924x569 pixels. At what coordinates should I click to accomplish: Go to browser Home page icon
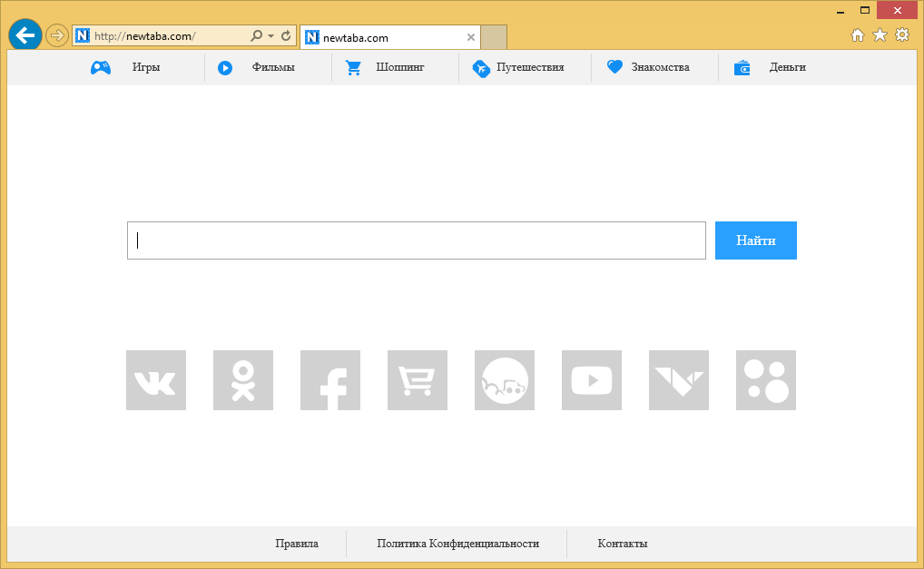coord(858,35)
